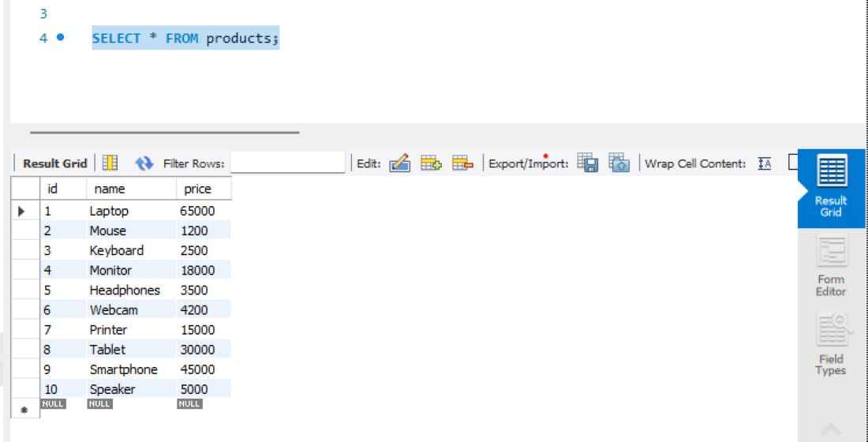Select the Monitor name cell
The height and width of the screenshot is (442, 868).
pyautogui.click(x=131, y=270)
